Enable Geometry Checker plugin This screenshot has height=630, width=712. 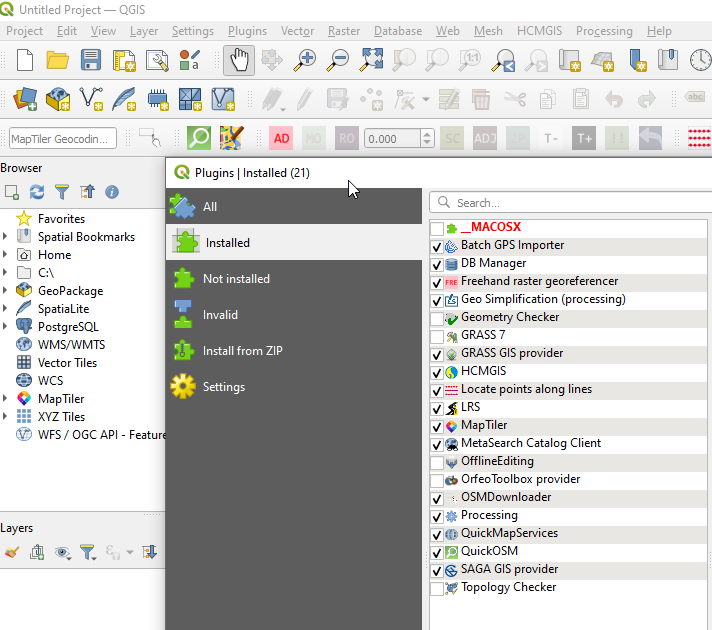click(x=437, y=318)
